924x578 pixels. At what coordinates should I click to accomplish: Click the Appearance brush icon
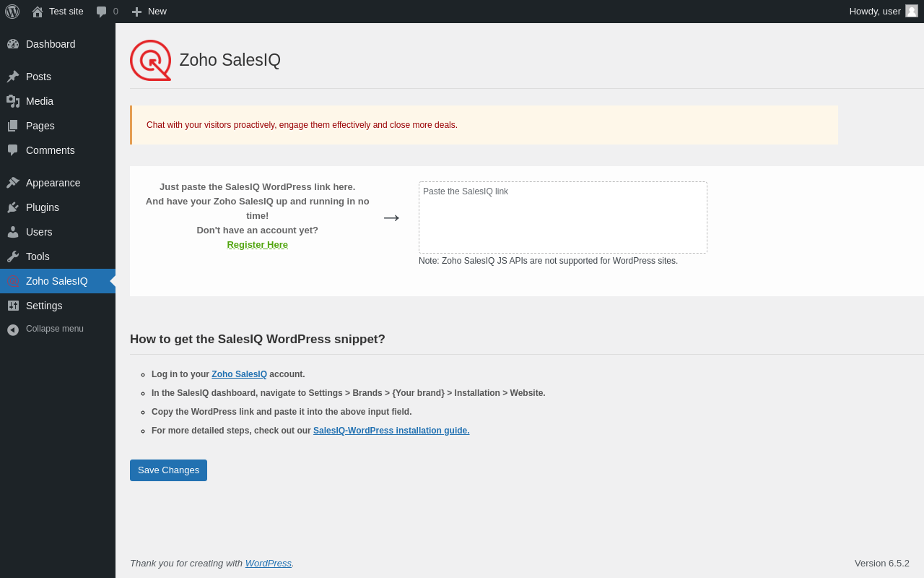click(13, 183)
